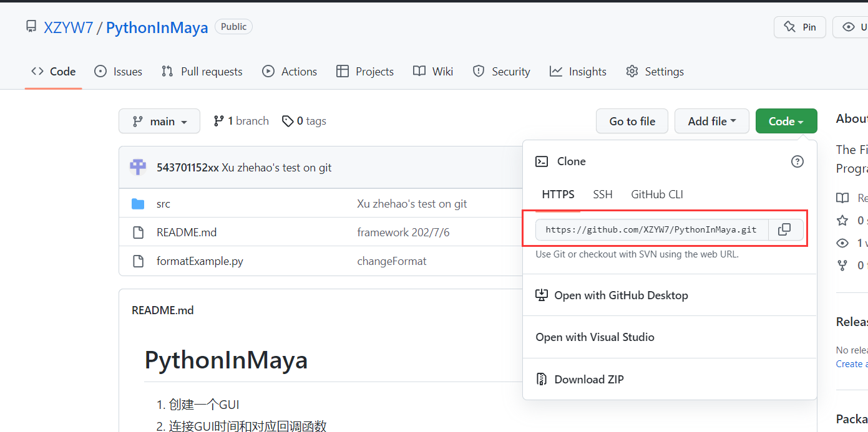The height and width of the screenshot is (432, 868).
Task: Click commit author 543701152xx
Action: [188, 168]
